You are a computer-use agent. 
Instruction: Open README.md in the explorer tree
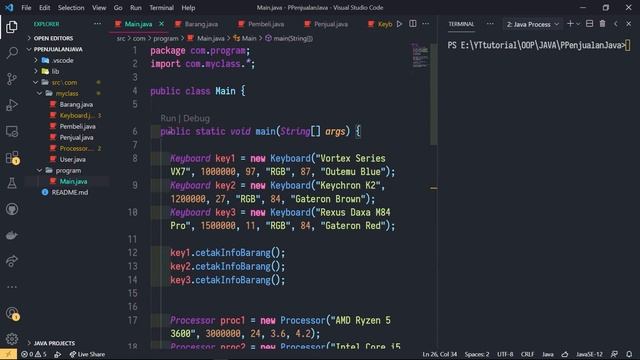click(69, 192)
